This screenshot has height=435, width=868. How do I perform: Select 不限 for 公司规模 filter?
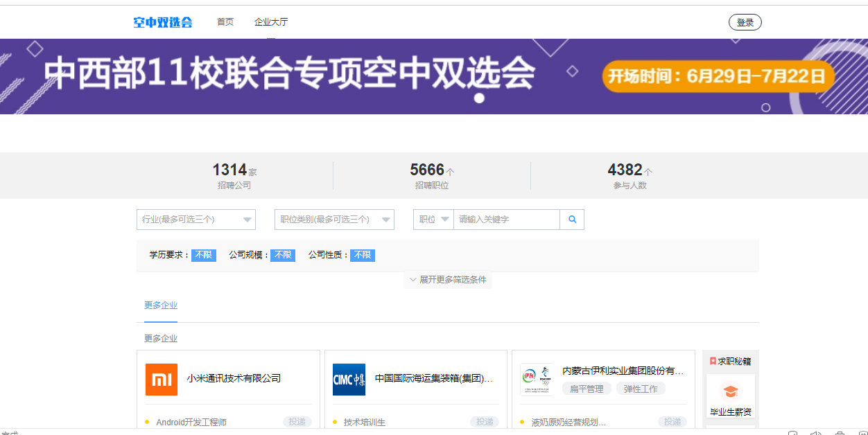point(282,256)
